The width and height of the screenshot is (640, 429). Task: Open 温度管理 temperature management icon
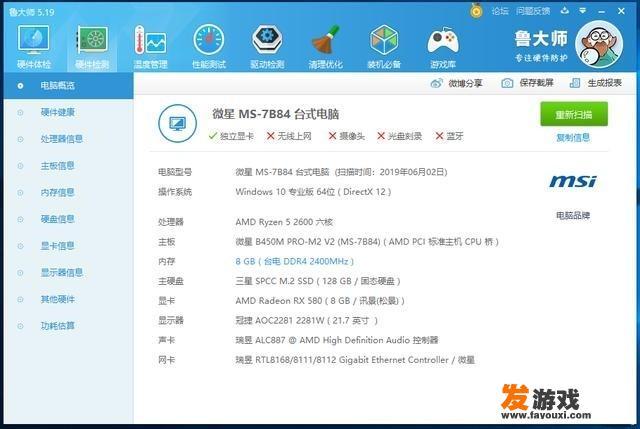click(x=150, y=47)
